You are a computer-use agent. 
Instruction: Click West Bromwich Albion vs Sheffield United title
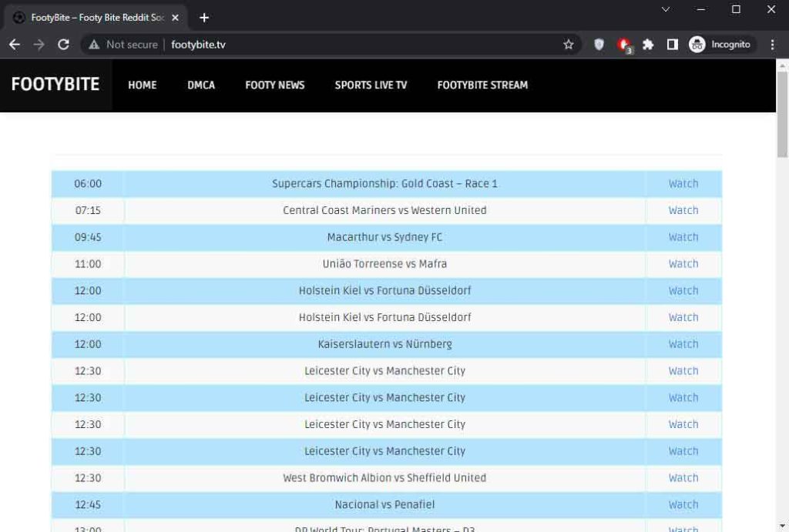point(385,477)
